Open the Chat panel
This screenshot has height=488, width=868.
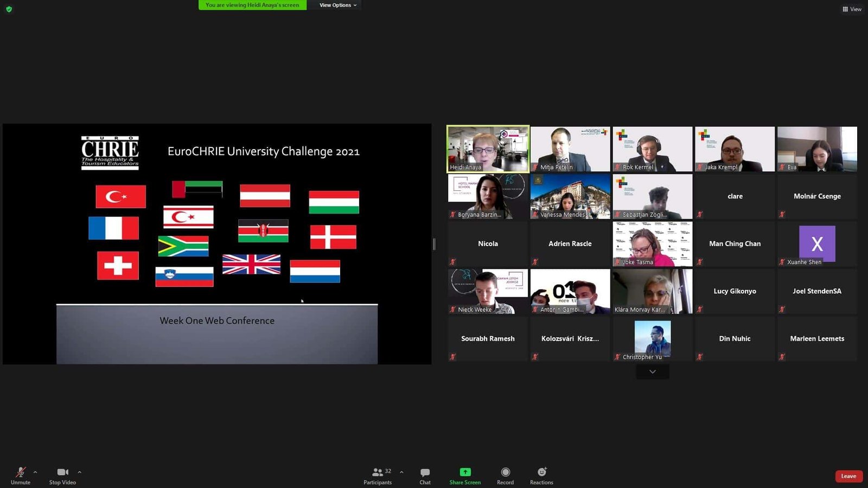(425, 472)
